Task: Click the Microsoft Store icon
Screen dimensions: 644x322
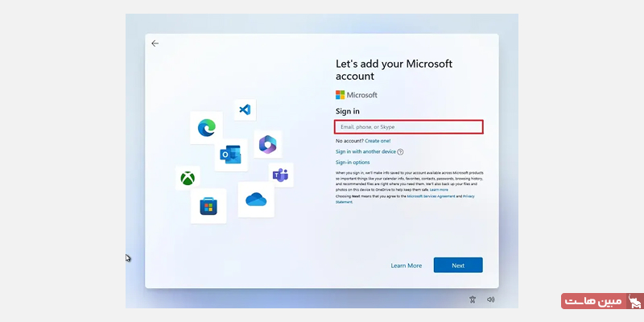Action: [208, 206]
